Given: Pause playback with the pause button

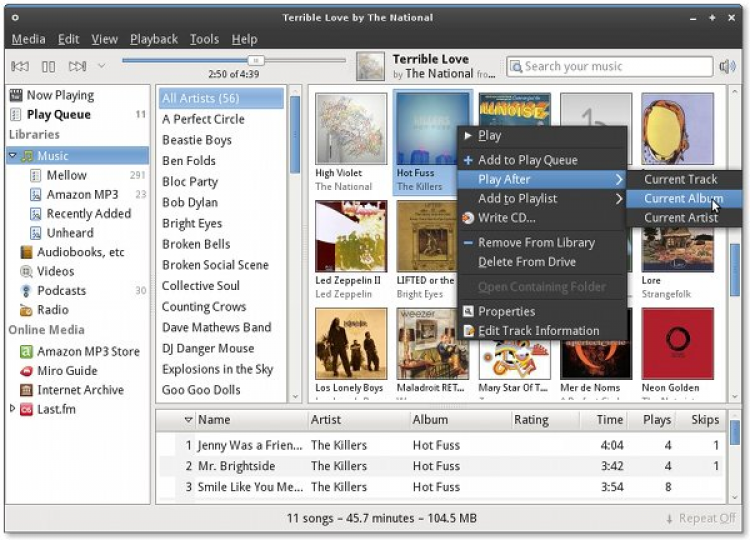Looking at the screenshot, I should 48,67.
